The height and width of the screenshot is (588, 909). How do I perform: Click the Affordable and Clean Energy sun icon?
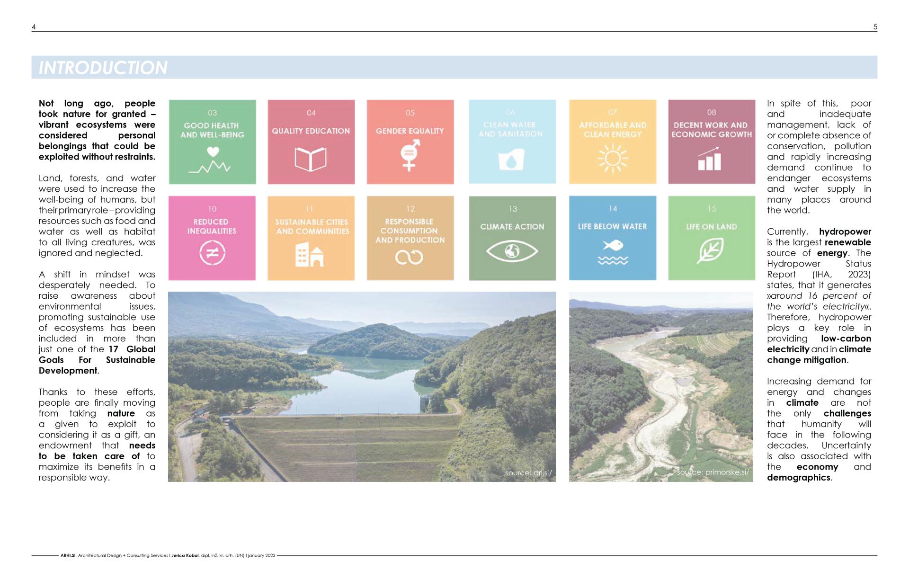pos(613,159)
